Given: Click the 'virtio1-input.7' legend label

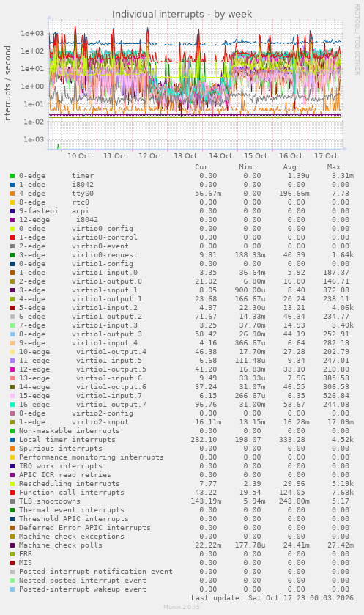Looking at the screenshot, I should pyautogui.click(x=109, y=396).
